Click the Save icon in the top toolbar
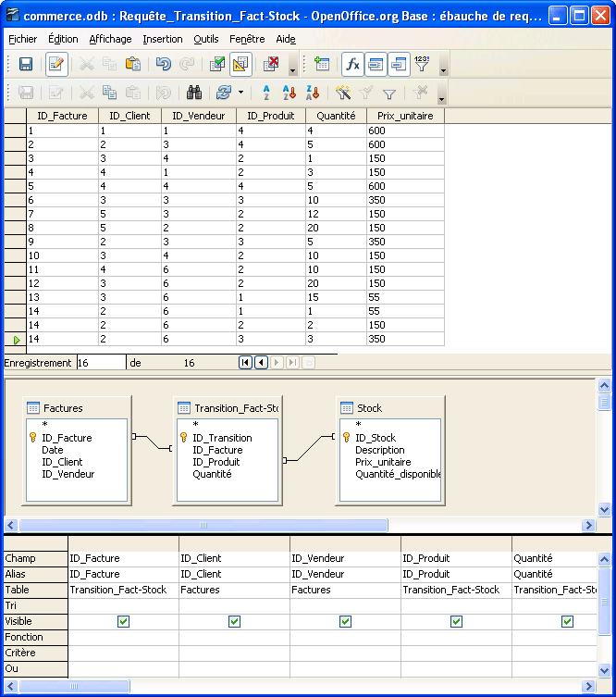Viewport: 616px width, 697px height. (x=26, y=64)
